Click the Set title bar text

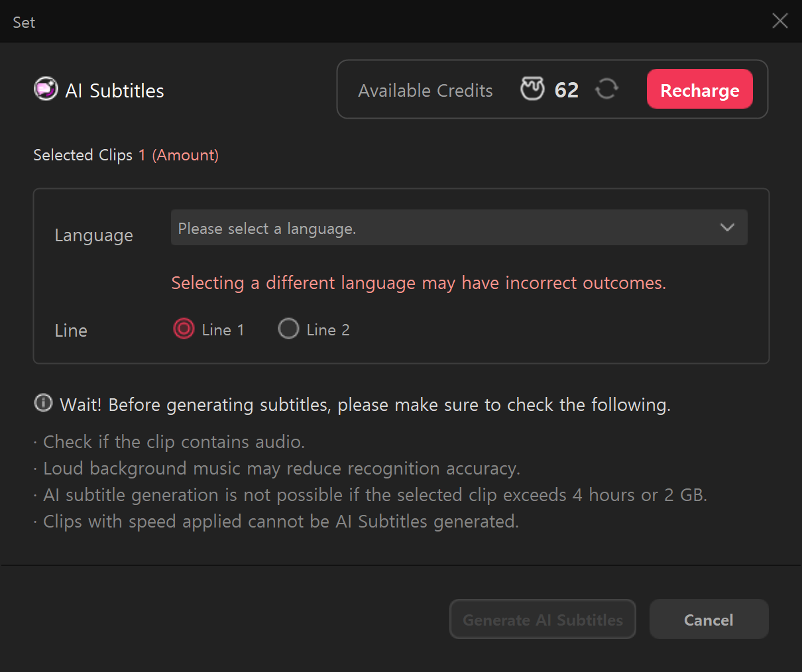[x=24, y=23]
